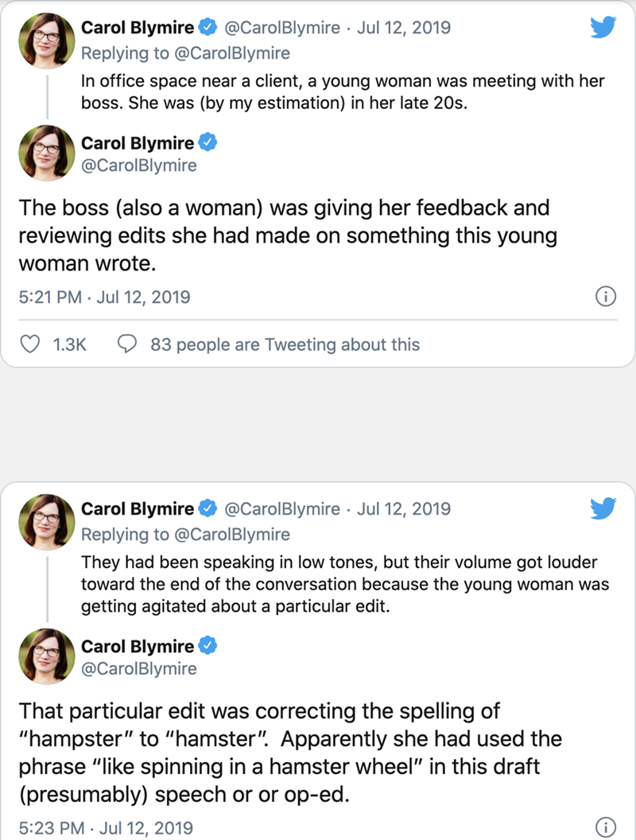Open the "5:23 PM · Jul 12, 2019" timestamp link

click(103, 827)
